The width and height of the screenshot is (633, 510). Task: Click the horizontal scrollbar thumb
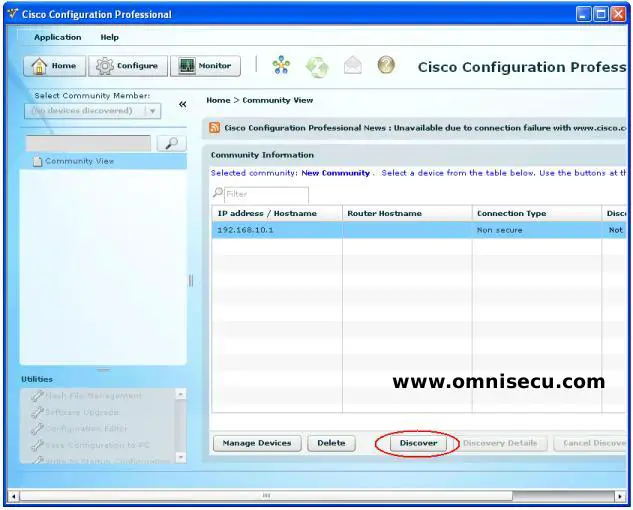click(266, 495)
